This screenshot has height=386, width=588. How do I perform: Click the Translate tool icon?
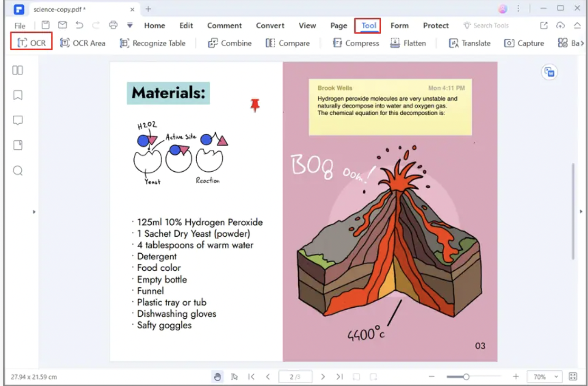(453, 43)
